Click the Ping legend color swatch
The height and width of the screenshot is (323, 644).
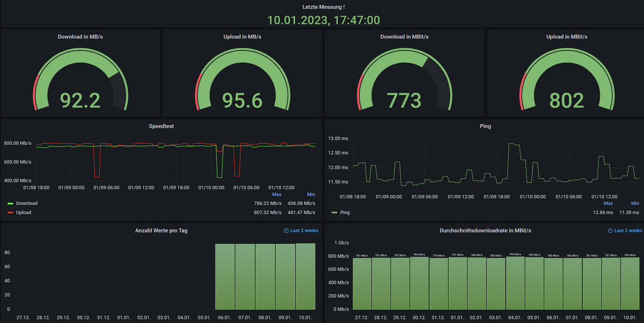[335, 212]
